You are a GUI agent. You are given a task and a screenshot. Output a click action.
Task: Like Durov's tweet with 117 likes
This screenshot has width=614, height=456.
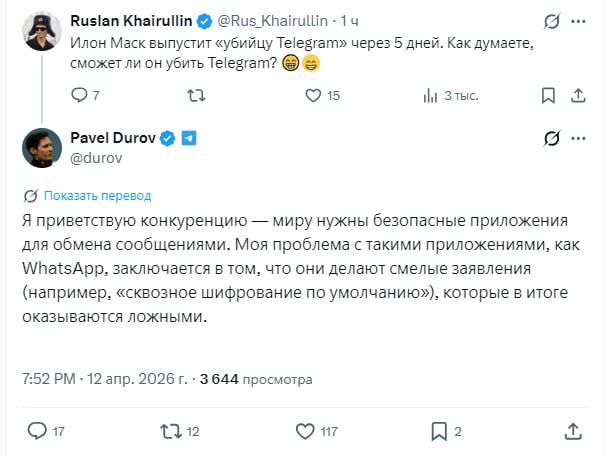click(303, 432)
